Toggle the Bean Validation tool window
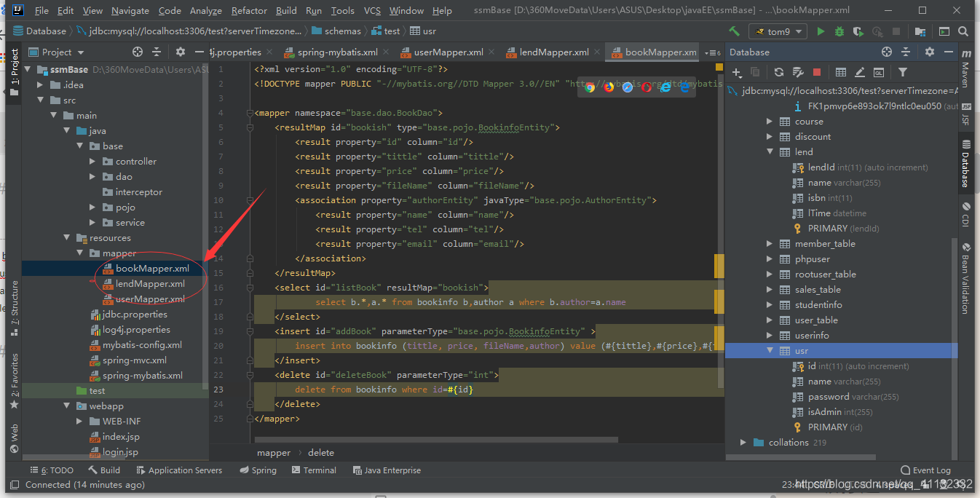Viewport: 980px width, 498px height. coord(966,278)
